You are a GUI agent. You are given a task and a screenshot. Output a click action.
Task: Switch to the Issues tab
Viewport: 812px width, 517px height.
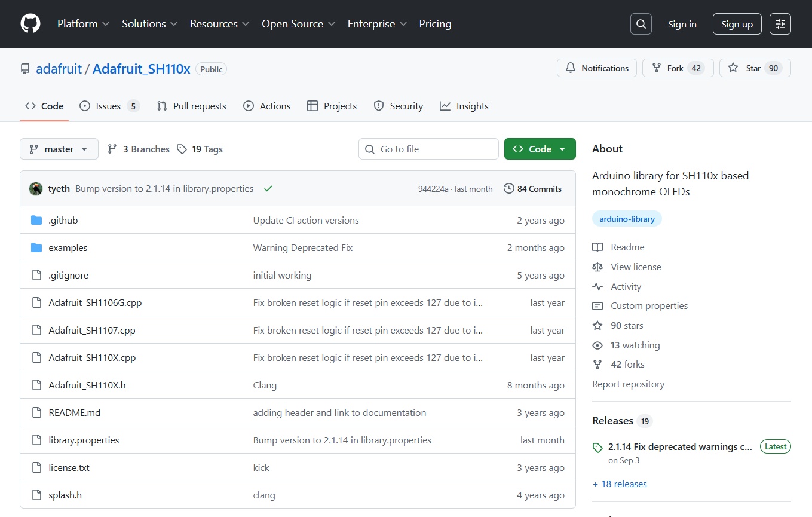point(109,106)
